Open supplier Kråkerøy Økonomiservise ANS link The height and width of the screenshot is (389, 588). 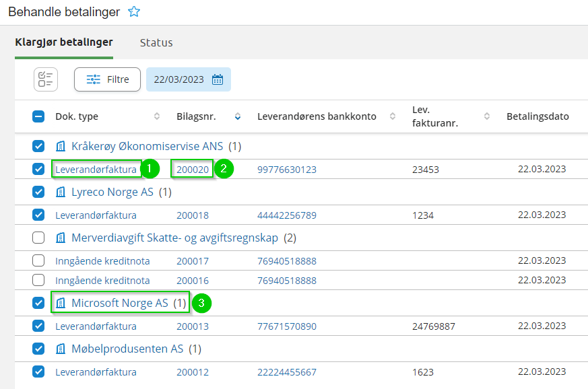[x=148, y=146]
